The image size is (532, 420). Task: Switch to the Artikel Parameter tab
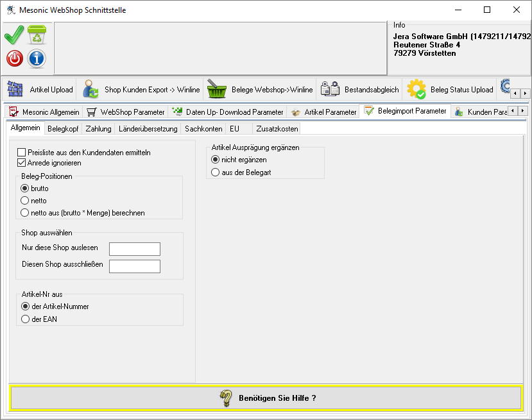tap(323, 112)
